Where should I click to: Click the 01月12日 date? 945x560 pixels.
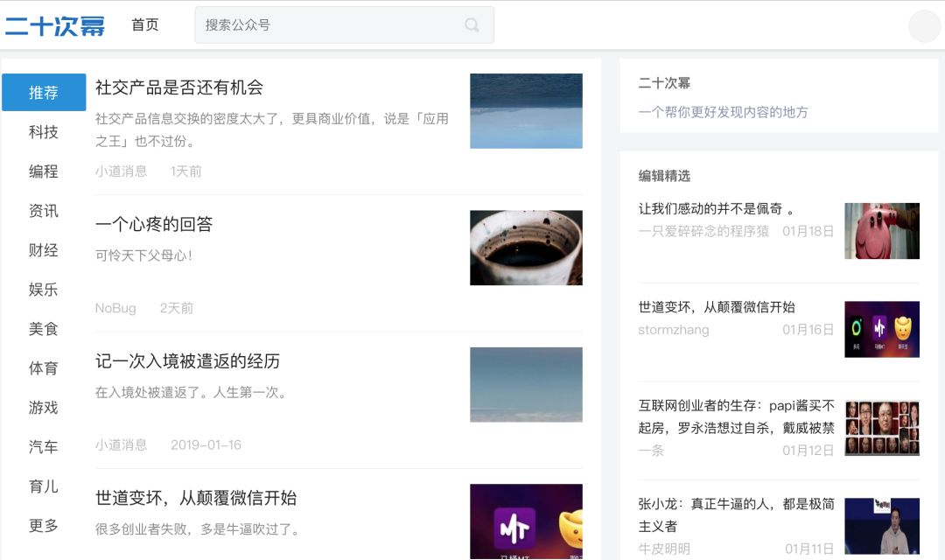pos(808,451)
